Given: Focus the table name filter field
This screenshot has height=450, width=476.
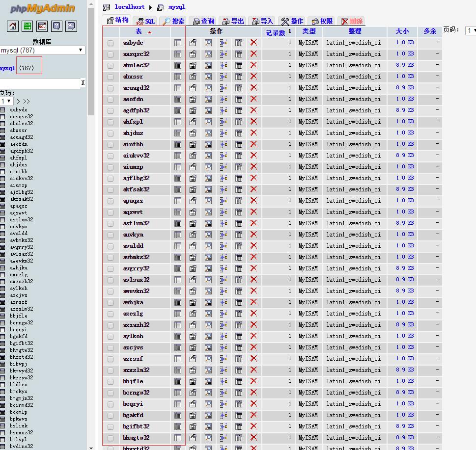Looking at the screenshot, I should pyautogui.click(x=40, y=83).
